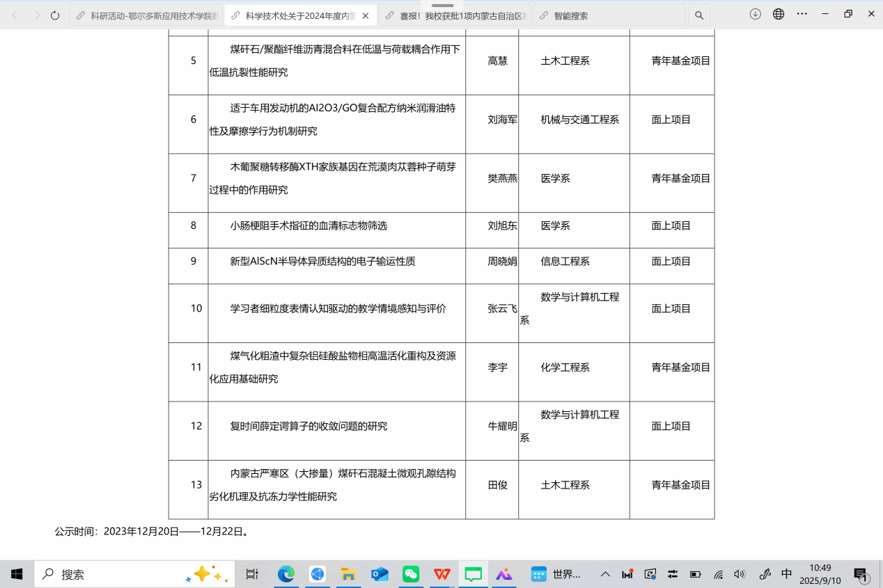Open the three-dot browser menu
883x588 pixels.
[x=802, y=14]
